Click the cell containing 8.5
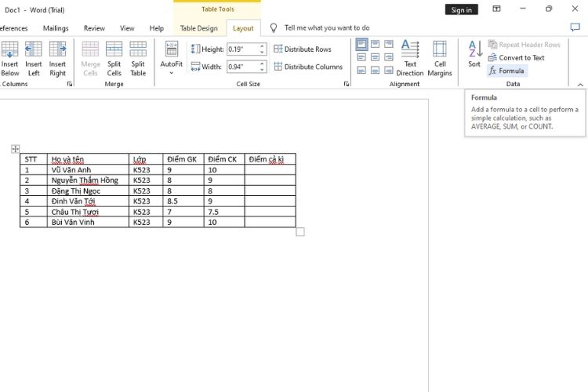The image size is (588, 392). [183, 201]
